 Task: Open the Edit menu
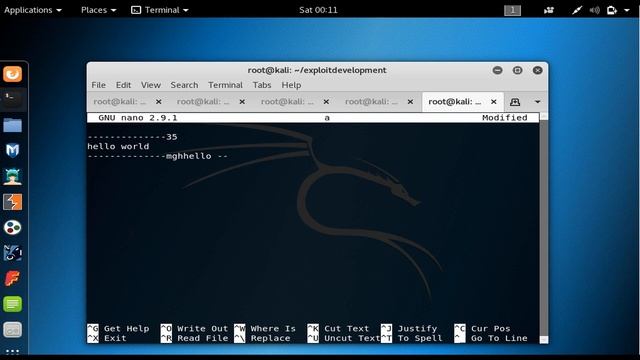point(123,85)
